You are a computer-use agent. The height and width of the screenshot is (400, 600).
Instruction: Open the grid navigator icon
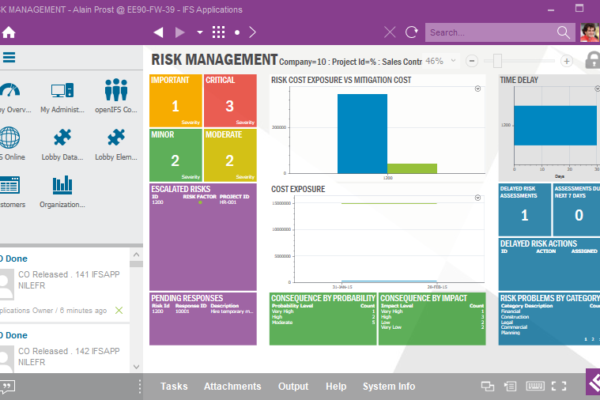(218, 32)
